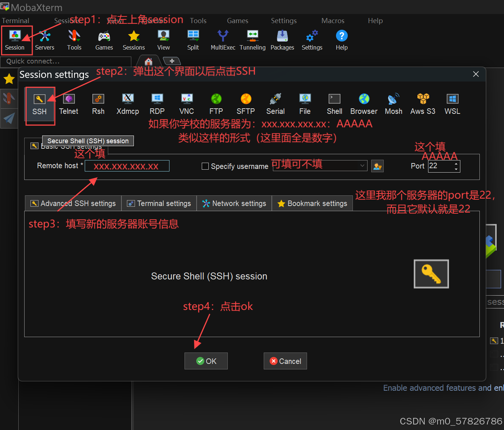Select FTP session type

pyautogui.click(x=216, y=104)
